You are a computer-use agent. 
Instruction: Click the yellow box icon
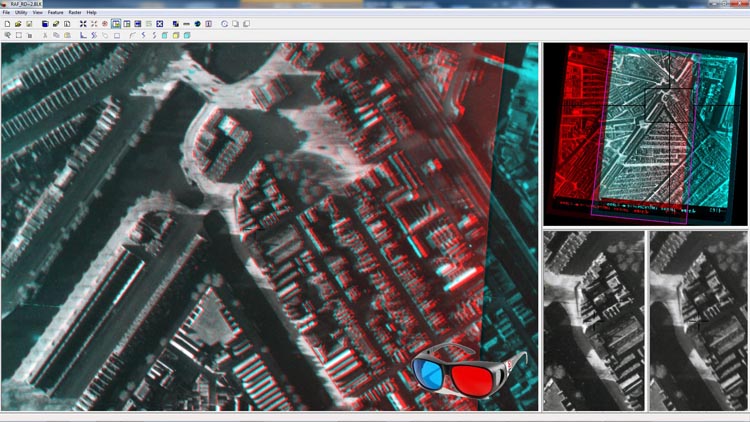[176, 35]
